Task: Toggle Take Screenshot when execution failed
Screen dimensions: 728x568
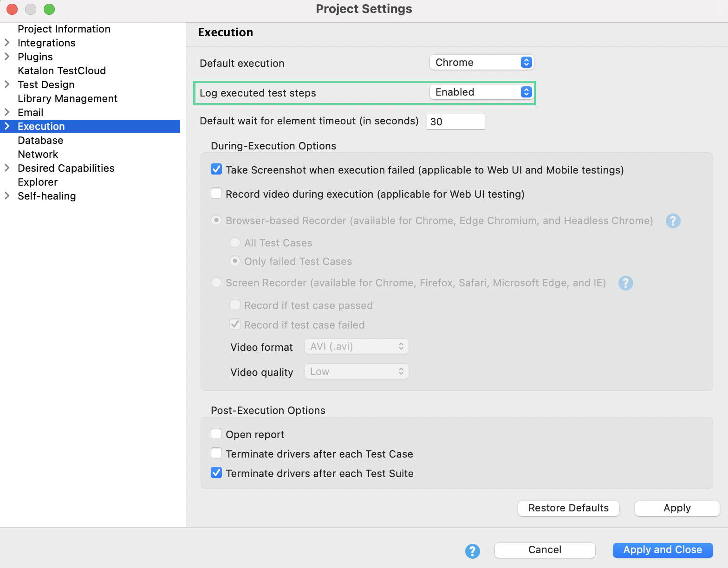Action: point(216,169)
